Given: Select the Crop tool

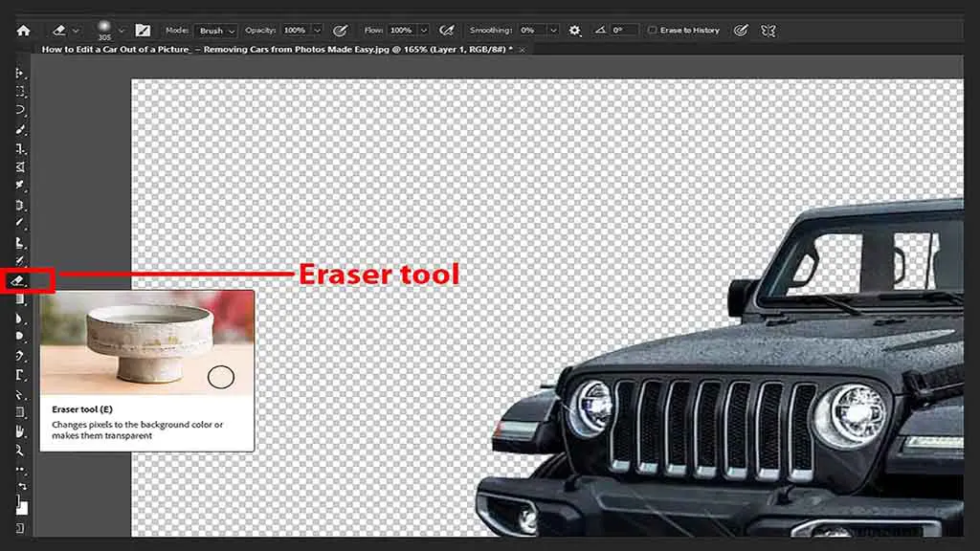Looking at the screenshot, I should [20, 148].
